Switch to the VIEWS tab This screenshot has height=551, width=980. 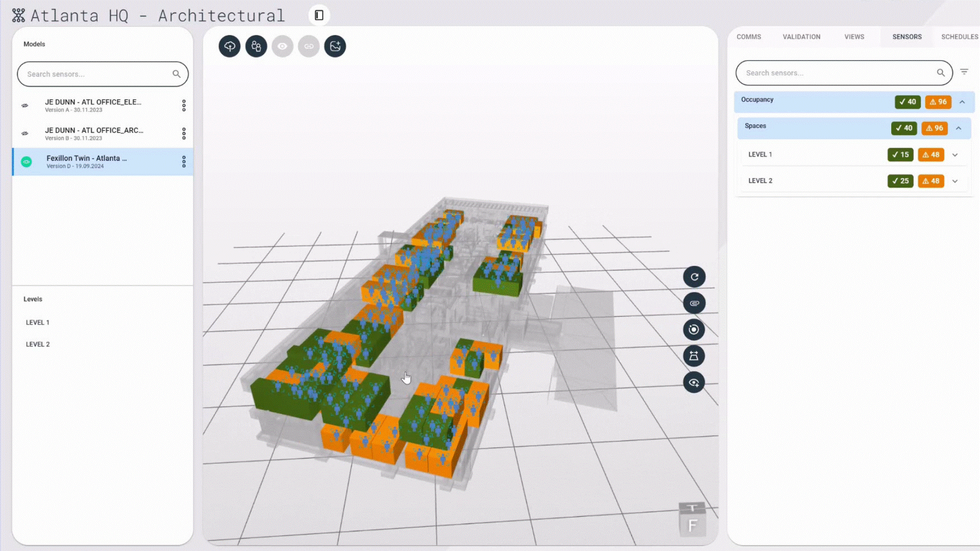click(x=854, y=37)
